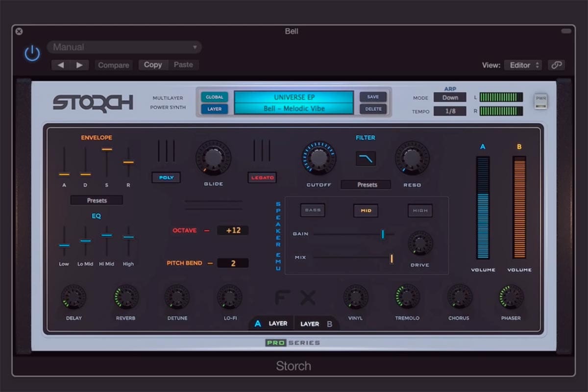Click the Drive knob

point(420,244)
